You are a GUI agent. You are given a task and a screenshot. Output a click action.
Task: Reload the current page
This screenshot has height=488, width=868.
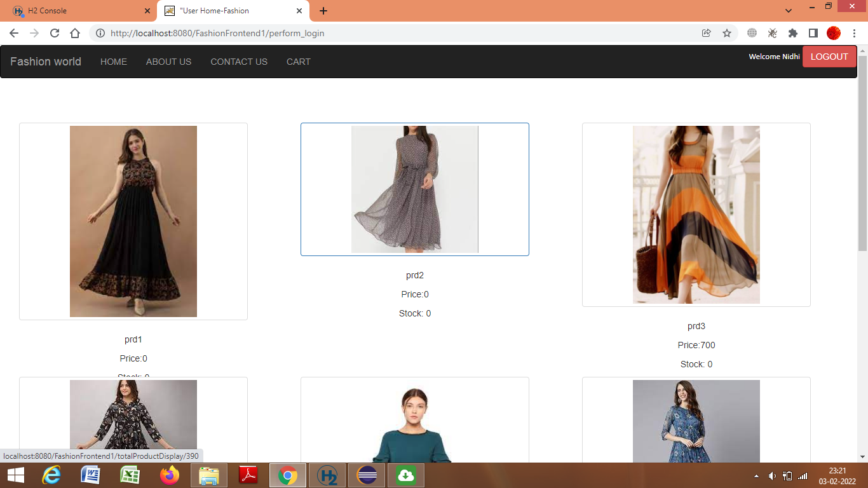click(x=54, y=32)
